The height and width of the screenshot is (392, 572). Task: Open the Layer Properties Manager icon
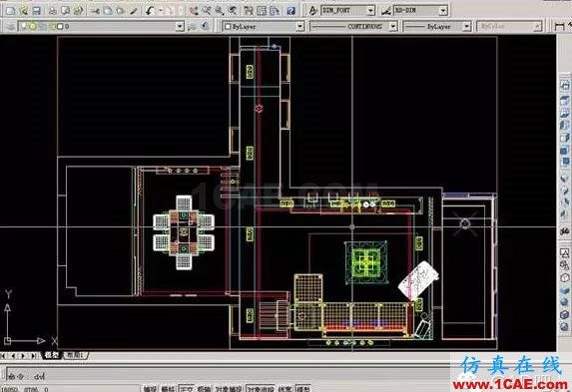(x=11, y=26)
